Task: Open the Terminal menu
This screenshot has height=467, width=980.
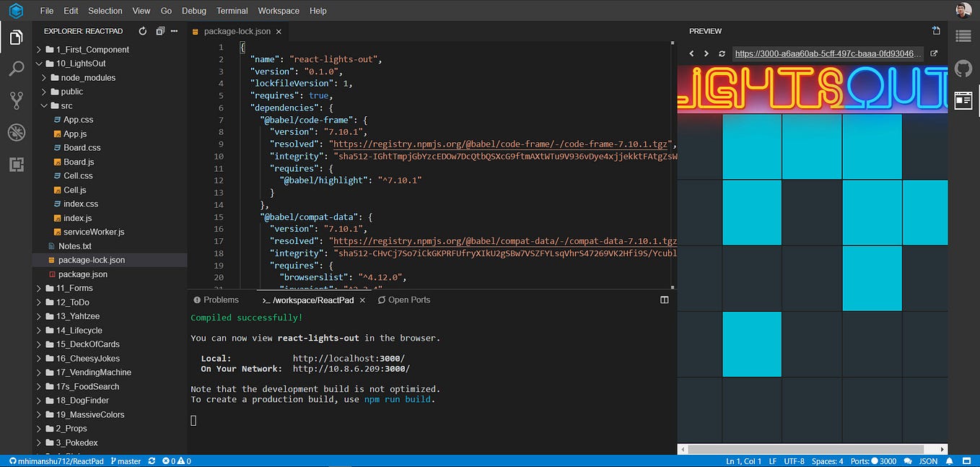Action: point(232,10)
